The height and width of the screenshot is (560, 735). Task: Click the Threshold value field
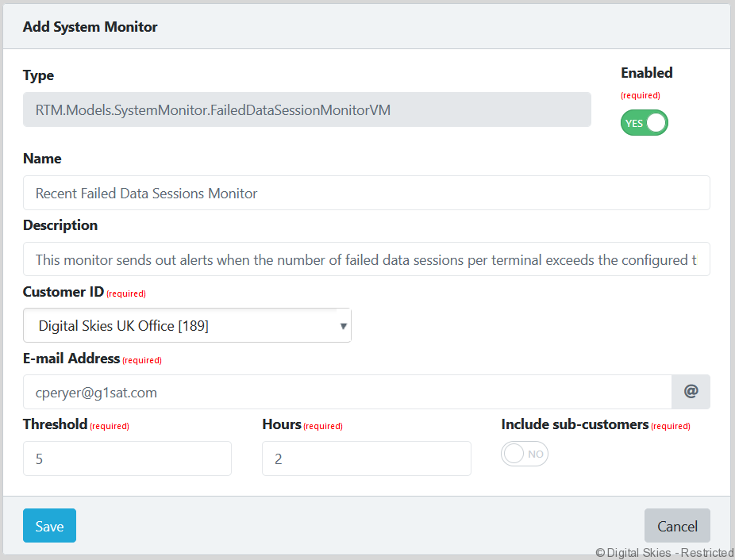pos(127,458)
